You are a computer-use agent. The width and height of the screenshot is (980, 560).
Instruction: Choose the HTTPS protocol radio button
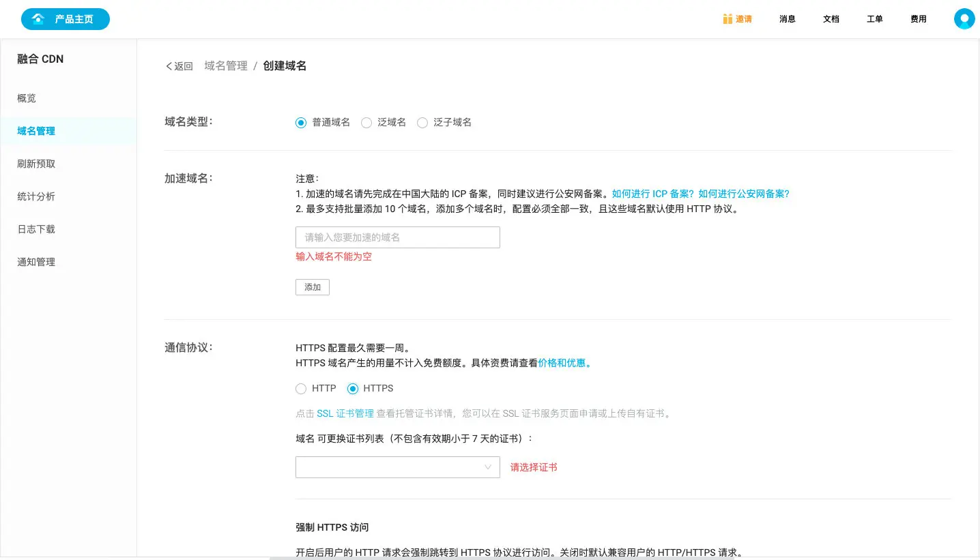coord(353,389)
